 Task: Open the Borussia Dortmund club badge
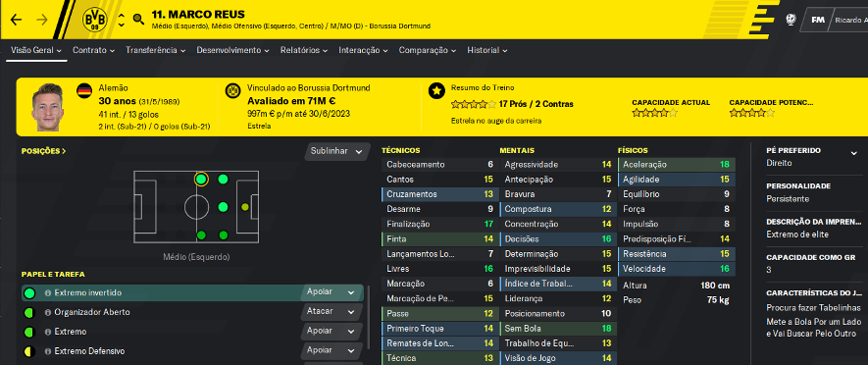tap(93, 20)
